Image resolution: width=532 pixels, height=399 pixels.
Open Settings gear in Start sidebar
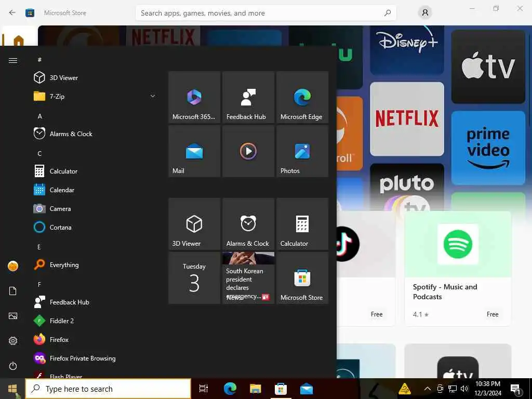(13, 341)
